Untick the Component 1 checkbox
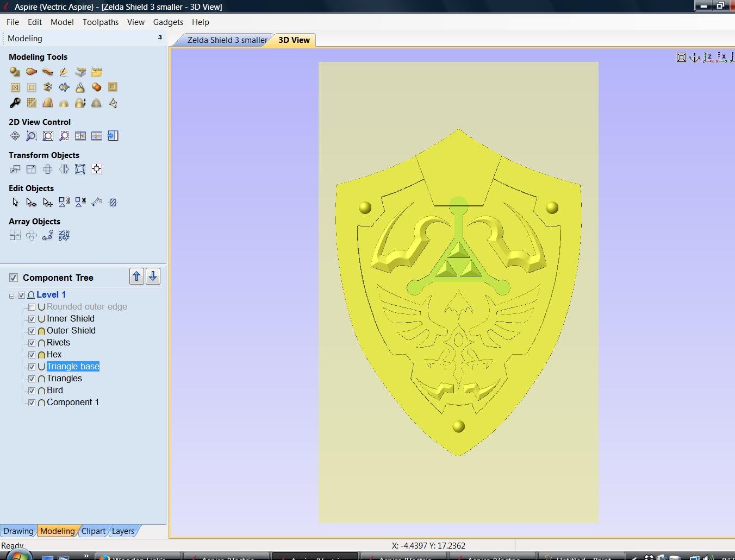The width and height of the screenshot is (735, 560). 32,402
